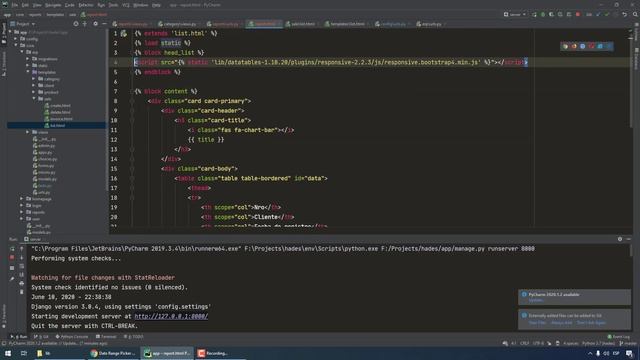Open the VCS menu

[x=126, y=5]
